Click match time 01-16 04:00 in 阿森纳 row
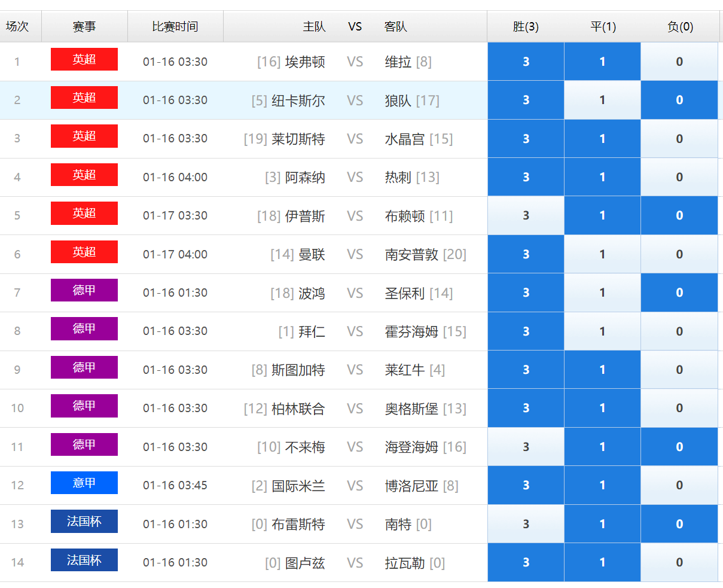The height and width of the screenshot is (588, 723). tap(175, 177)
